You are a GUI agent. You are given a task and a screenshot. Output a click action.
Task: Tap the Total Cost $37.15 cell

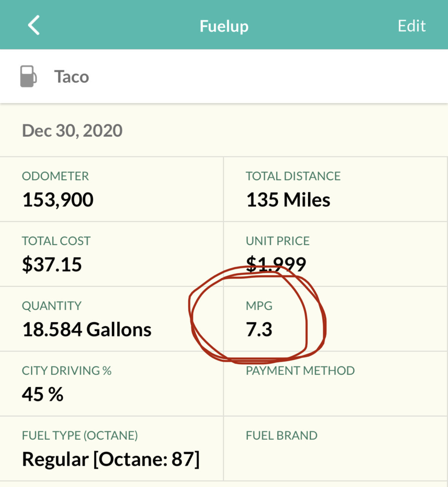(x=112, y=254)
